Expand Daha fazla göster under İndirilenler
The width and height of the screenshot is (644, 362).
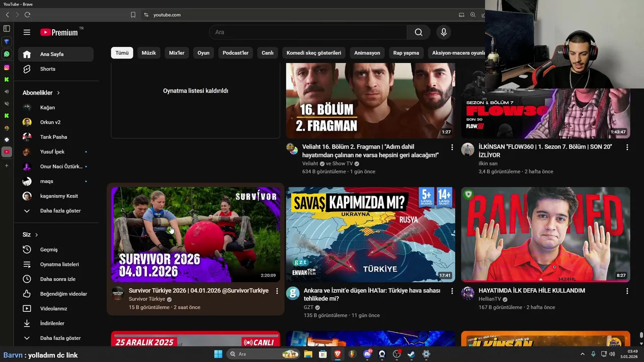[x=56, y=338]
